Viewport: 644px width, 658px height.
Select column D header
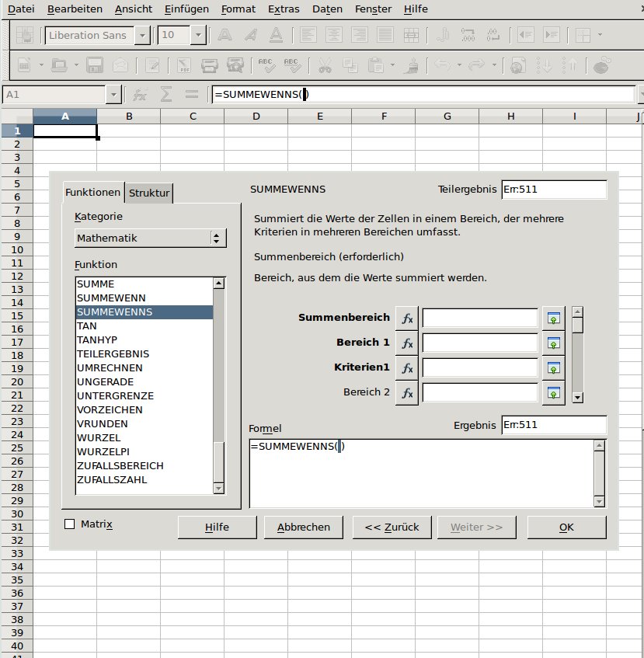point(256,117)
